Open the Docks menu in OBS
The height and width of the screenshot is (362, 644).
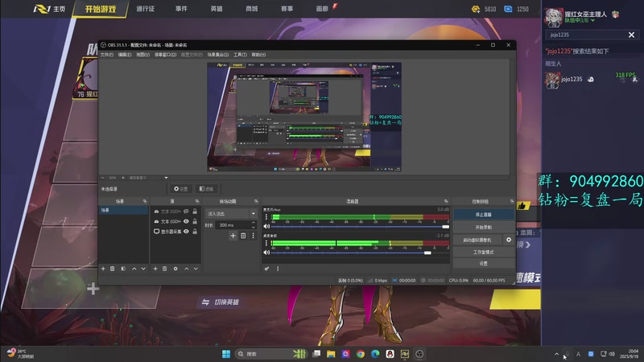[165, 55]
